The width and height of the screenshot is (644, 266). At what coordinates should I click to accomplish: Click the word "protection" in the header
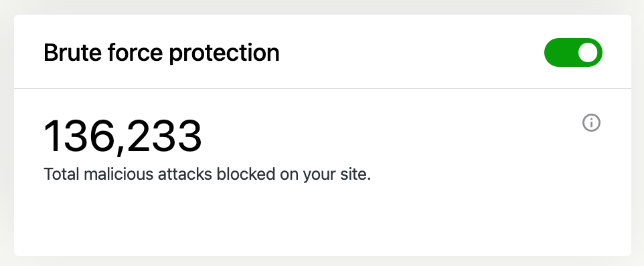tap(224, 54)
